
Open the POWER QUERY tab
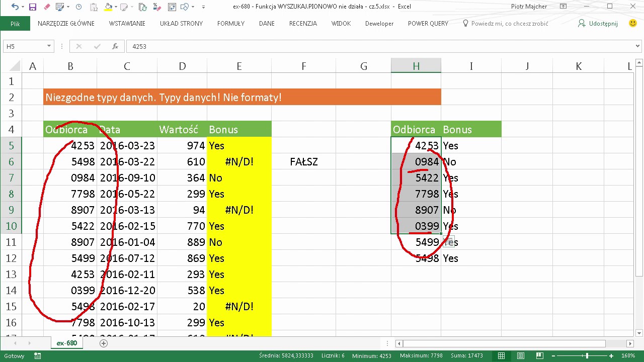(x=428, y=24)
